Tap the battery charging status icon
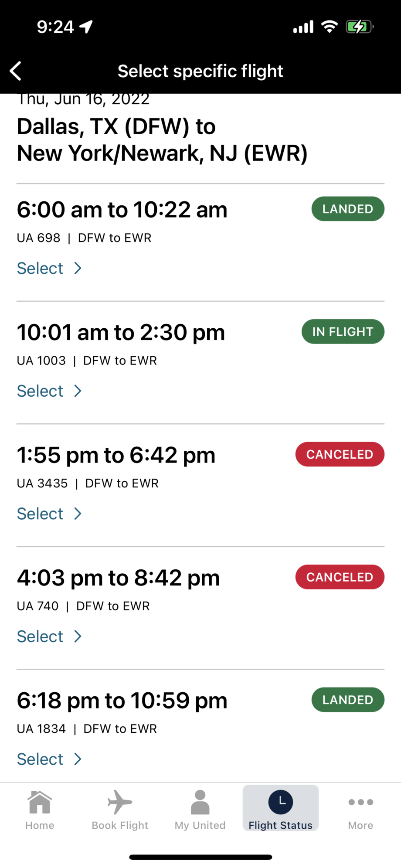The height and width of the screenshot is (868, 401). point(359,27)
